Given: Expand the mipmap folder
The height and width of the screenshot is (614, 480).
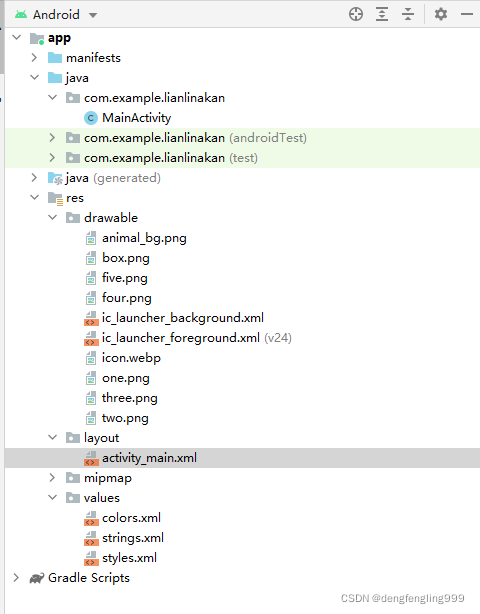Looking at the screenshot, I should 52,478.
